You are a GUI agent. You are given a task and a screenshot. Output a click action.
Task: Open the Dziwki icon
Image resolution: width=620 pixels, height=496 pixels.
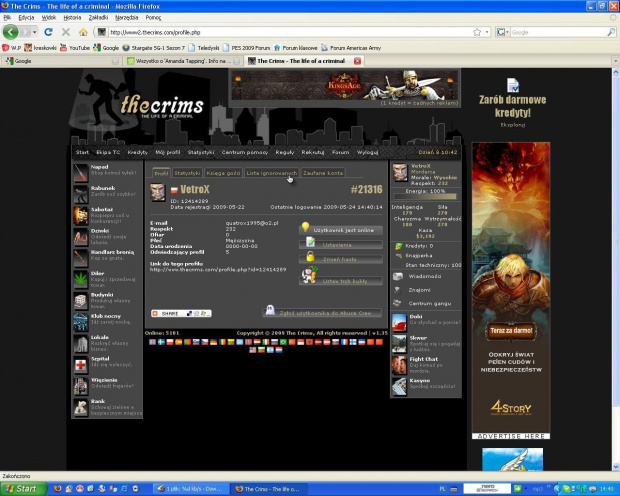pos(81,237)
